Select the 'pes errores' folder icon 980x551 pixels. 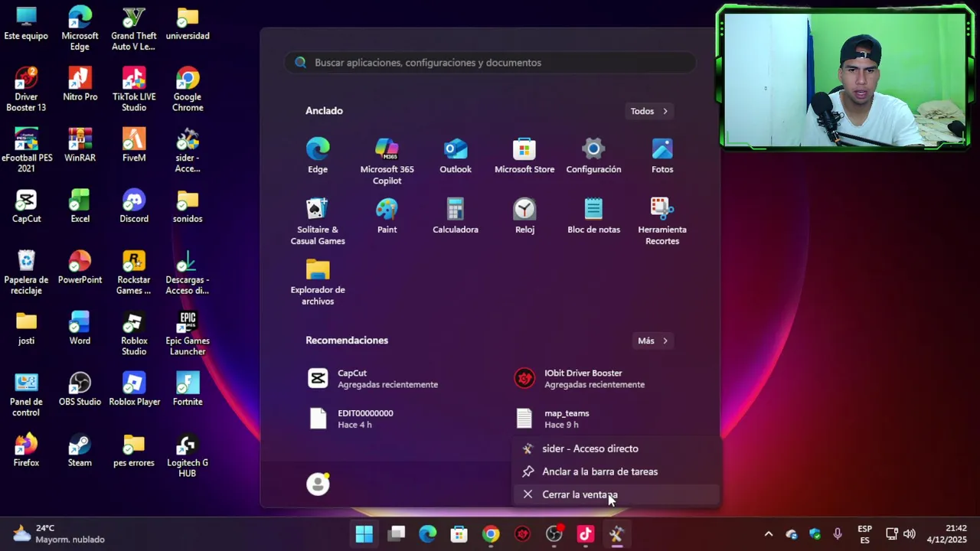click(x=134, y=452)
